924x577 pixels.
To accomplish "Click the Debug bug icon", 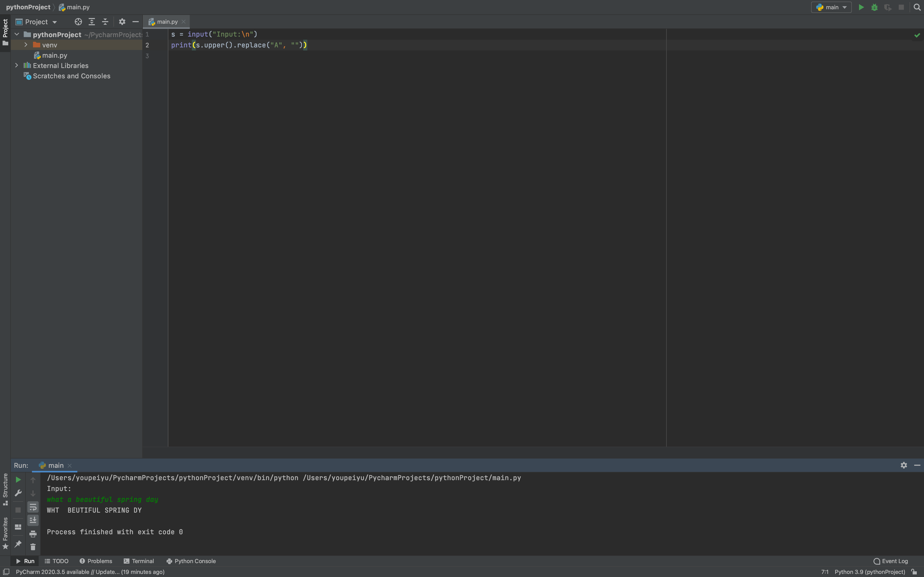I will (x=874, y=7).
